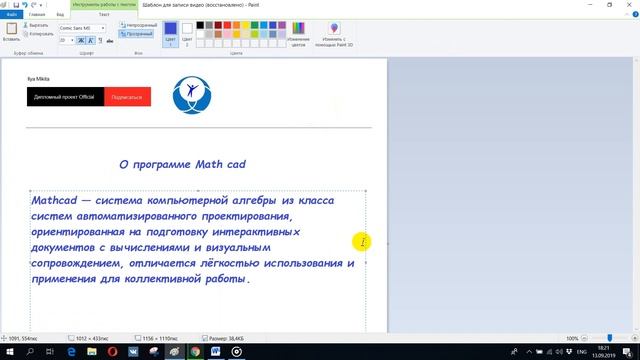Click the volume icon in system tray

tap(559, 351)
